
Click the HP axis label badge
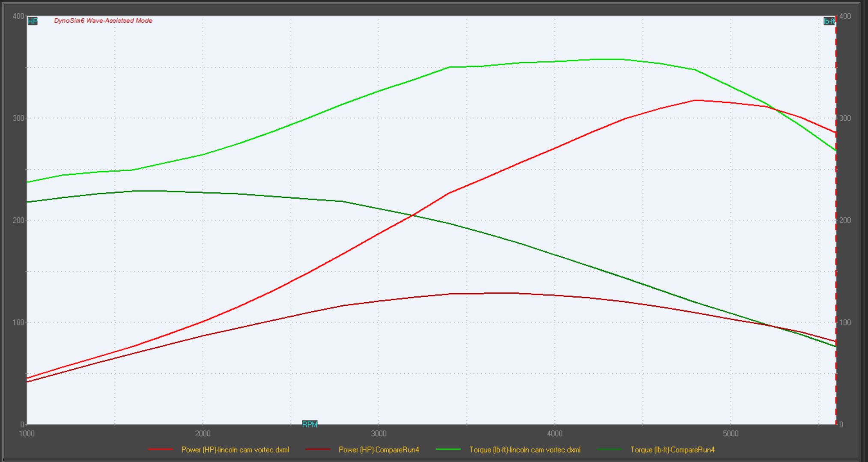tap(33, 21)
